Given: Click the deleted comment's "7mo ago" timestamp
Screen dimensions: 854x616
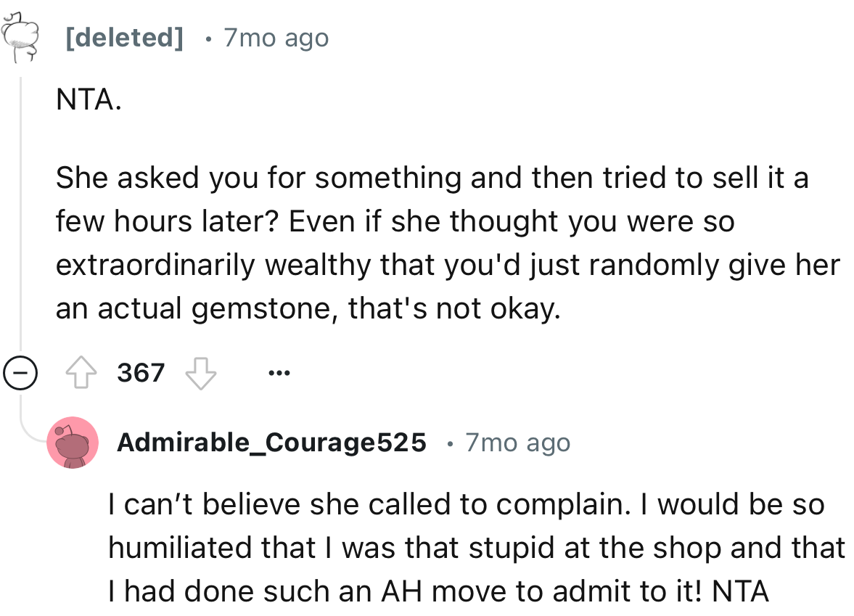Looking at the screenshot, I should (x=276, y=38).
